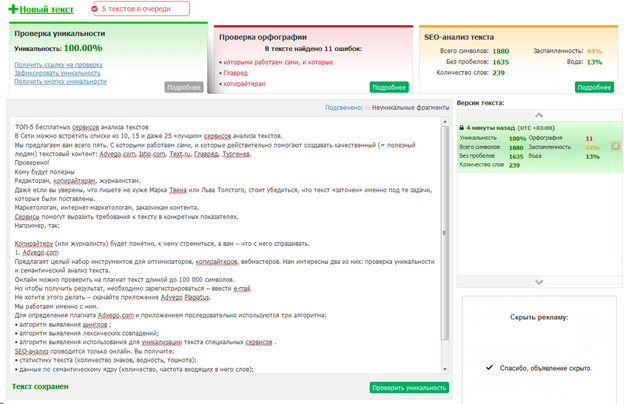Click 'Подробнее' button in the SEO analysis panel
The width and height of the screenshot is (624, 404).
click(594, 87)
